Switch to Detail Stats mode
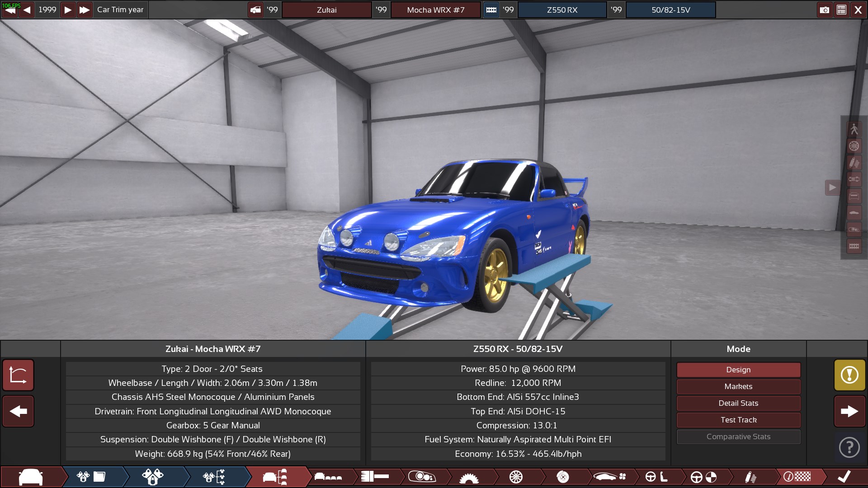 coord(738,403)
